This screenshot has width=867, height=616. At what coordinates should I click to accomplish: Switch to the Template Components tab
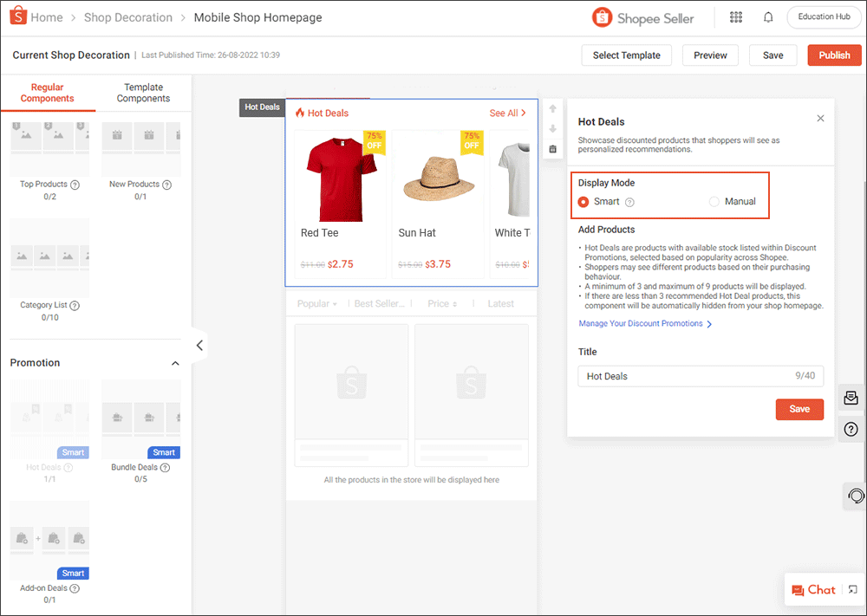(x=143, y=93)
